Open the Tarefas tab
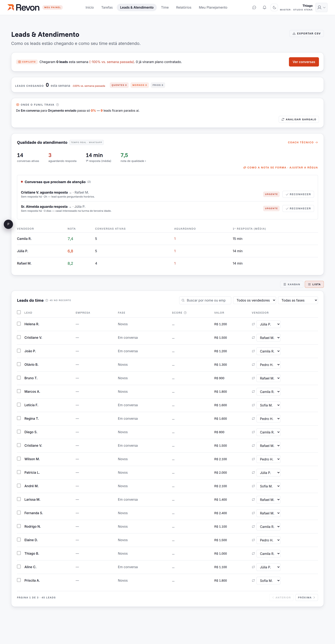Screen dimensions: 335x644 point(107,7)
